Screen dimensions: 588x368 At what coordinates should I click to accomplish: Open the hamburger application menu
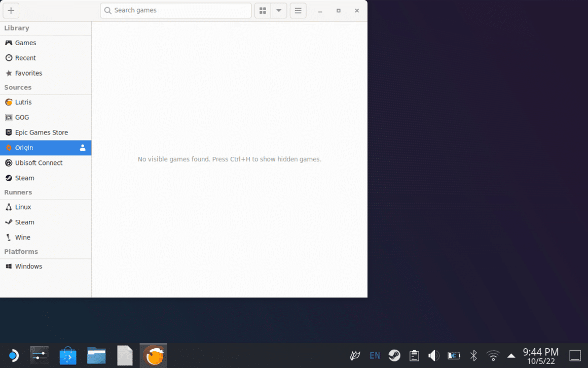298,10
